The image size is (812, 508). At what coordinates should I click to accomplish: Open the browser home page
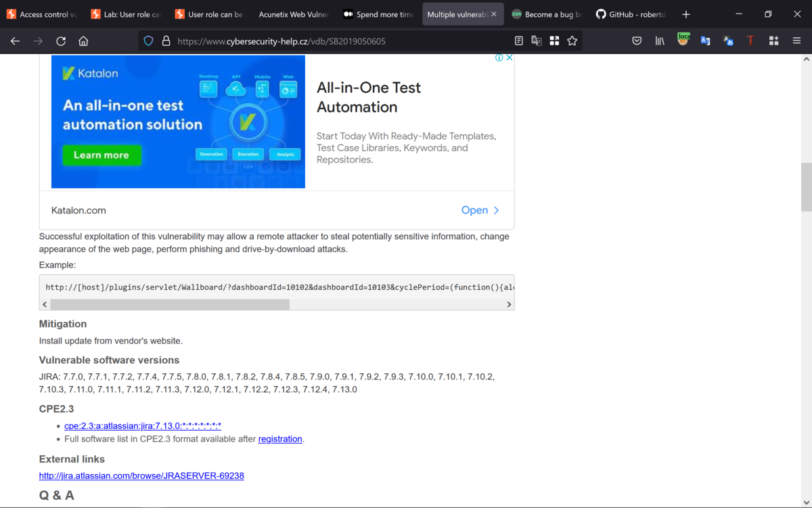pyautogui.click(x=83, y=41)
